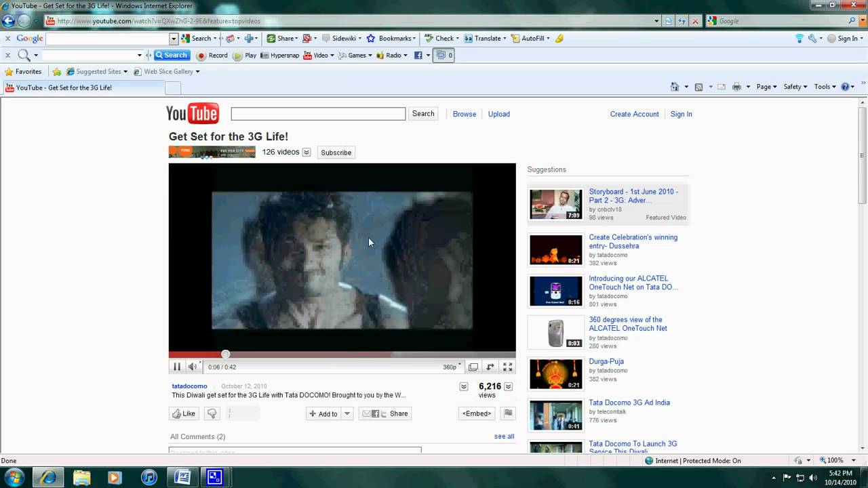Open Hypersnap from the toolbar
Image resolution: width=868 pixels, height=488 pixels.
pos(280,56)
